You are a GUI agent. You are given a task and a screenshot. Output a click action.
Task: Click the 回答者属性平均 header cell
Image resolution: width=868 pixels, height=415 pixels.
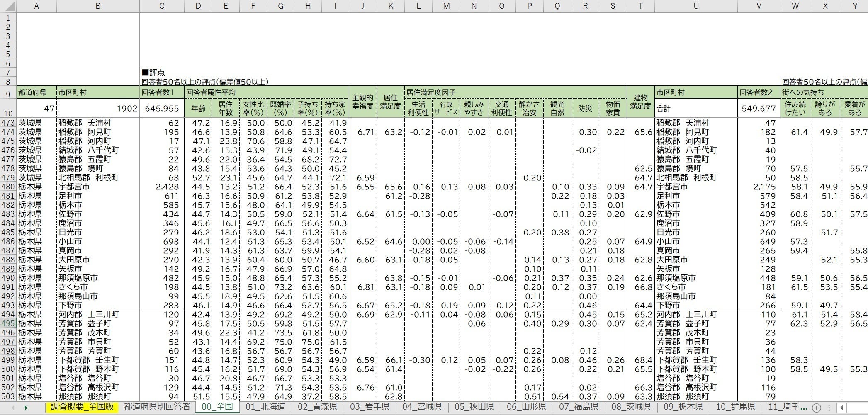[x=267, y=92]
